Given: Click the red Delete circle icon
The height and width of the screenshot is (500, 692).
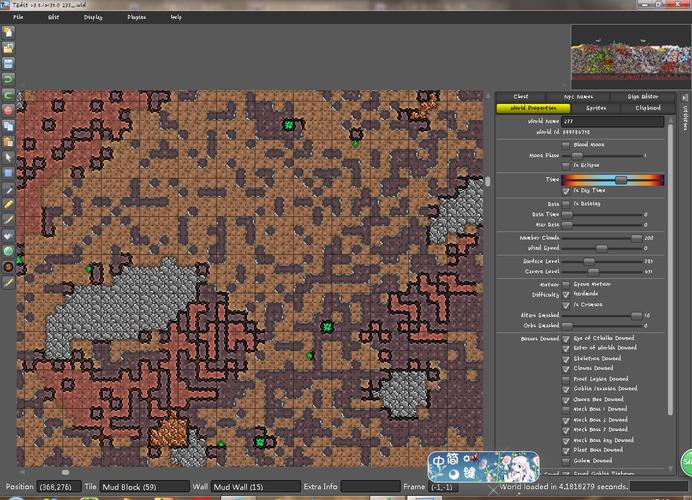Looking at the screenshot, I should pyautogui.click(x=8, y=110).
